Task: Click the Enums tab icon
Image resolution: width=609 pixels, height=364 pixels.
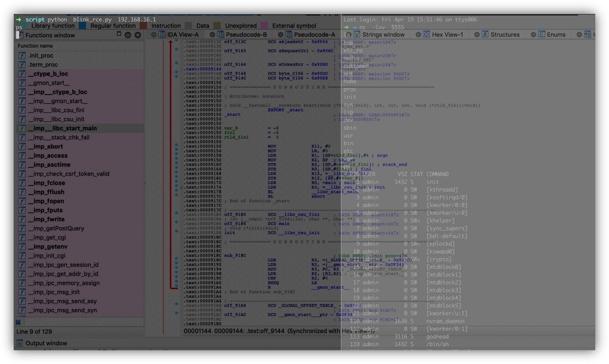Action: coord(542,34)
